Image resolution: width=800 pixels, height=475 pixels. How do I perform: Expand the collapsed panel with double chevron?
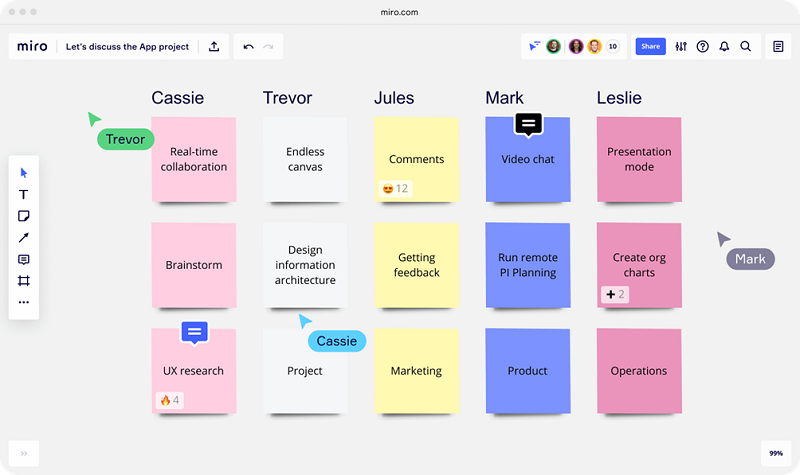pos(24,453)
